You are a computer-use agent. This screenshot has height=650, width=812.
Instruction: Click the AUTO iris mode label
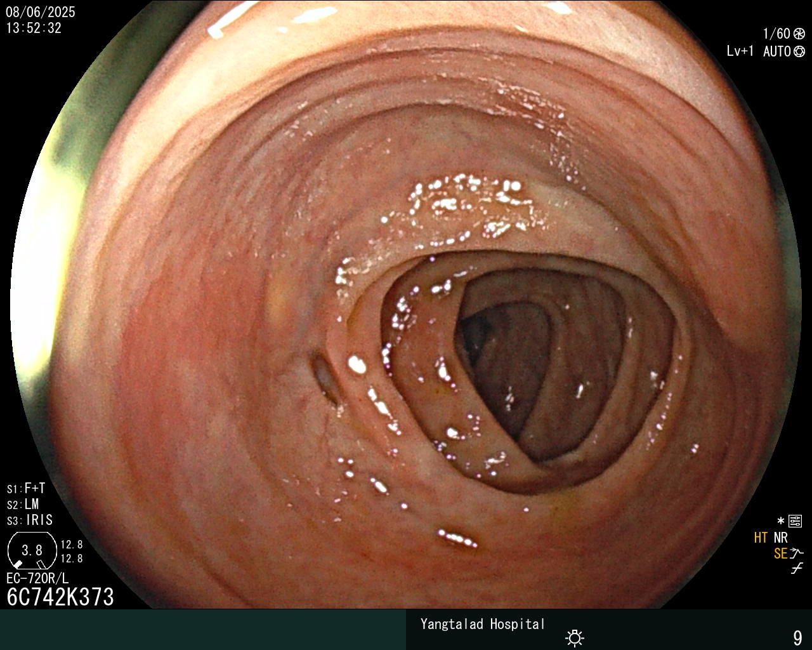(x=777, y=51)
